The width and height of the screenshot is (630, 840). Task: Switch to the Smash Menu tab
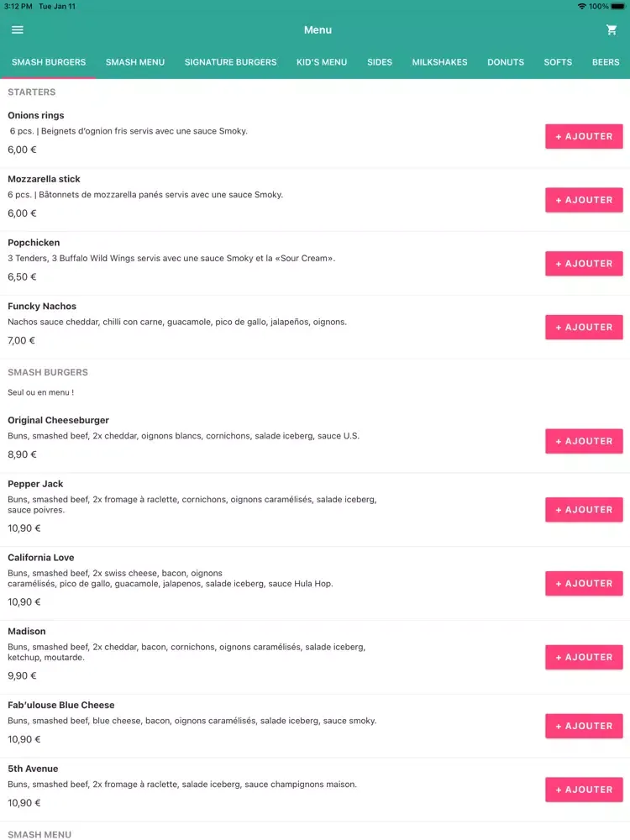[x=135, y=62]
